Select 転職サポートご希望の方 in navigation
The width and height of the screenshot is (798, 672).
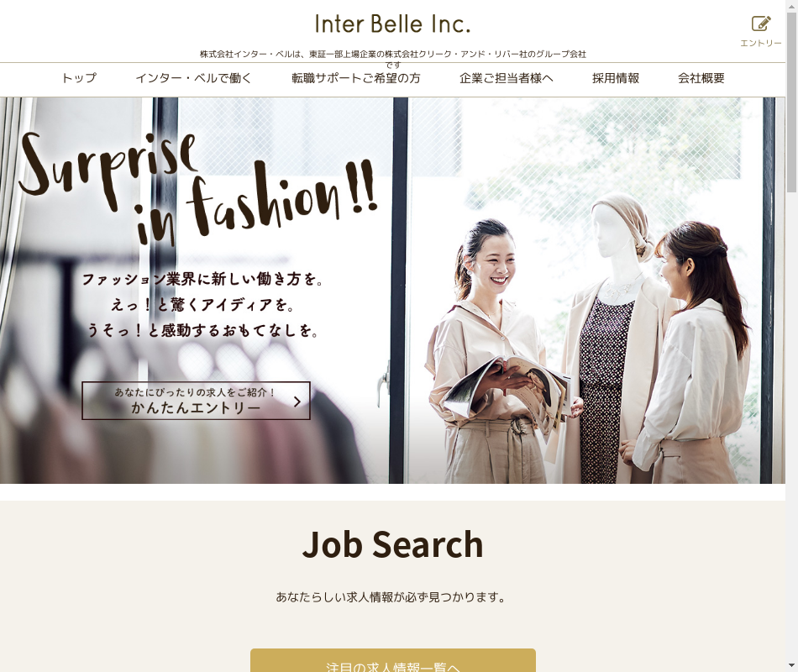point(356,78)
